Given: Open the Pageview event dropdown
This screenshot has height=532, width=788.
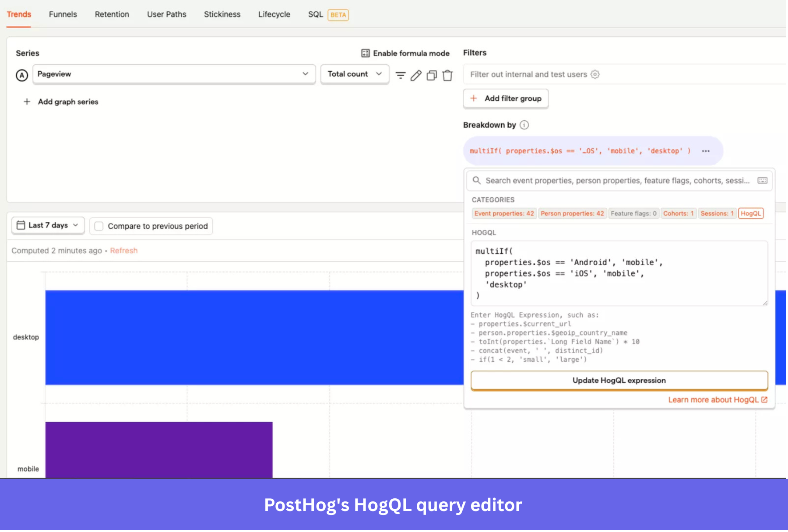Looking at the screenshot, I should (x=174, y=74).
